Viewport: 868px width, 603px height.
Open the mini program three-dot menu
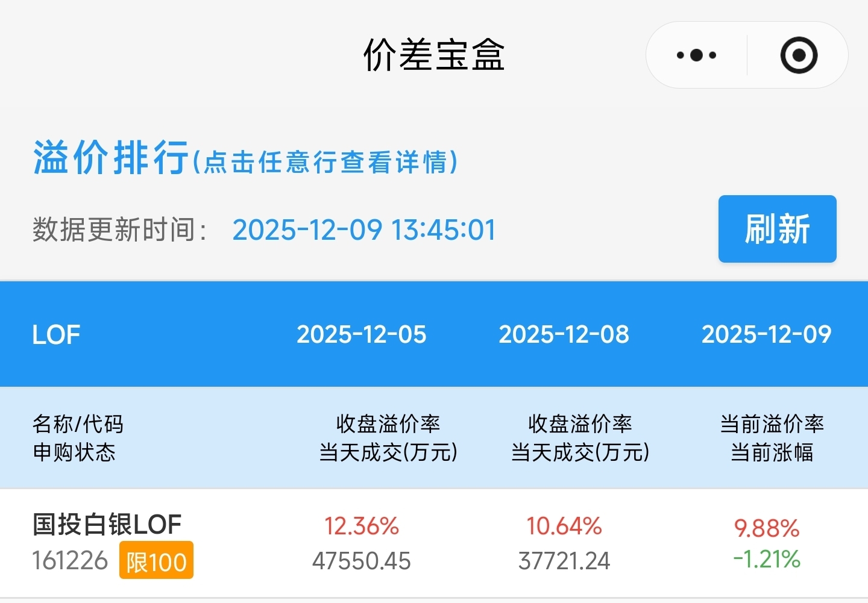point(696,55)
